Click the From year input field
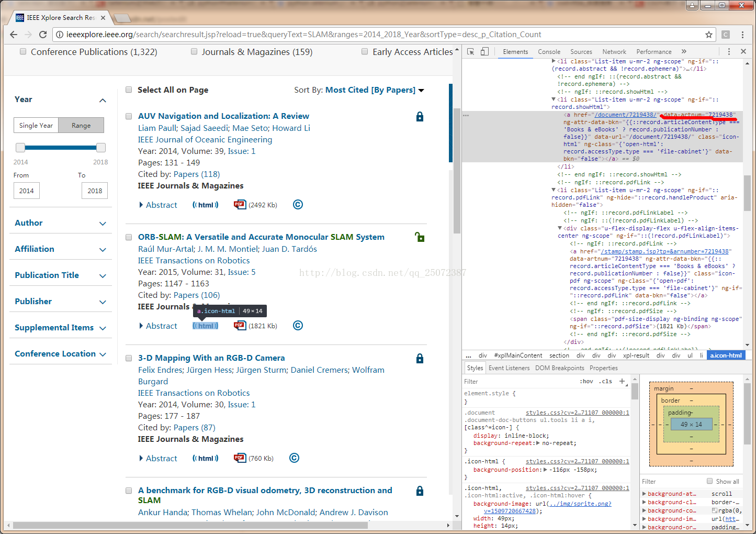The image size is (756, 534). (x=27, y=191)
